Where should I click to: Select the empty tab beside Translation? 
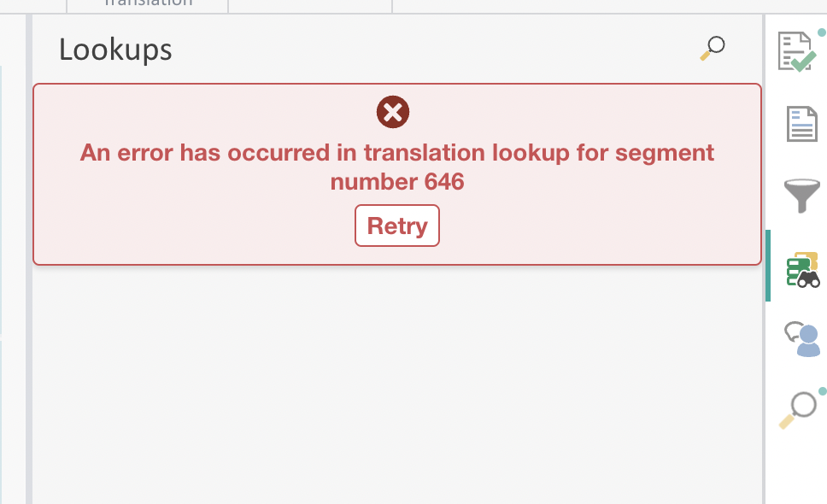[x=309, y=4]
